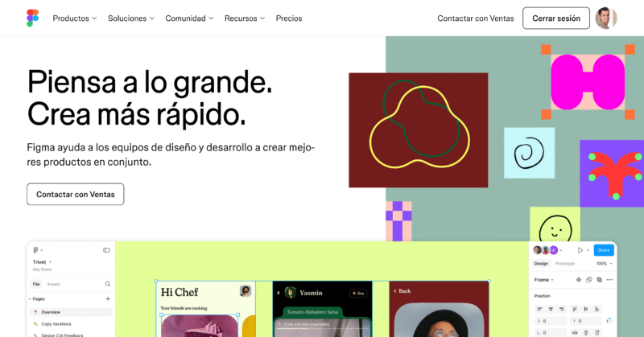This screenshot has width=644, height=337.
Task: Open the collaborators dropdown arrow beside avatars
Action: 561,250
